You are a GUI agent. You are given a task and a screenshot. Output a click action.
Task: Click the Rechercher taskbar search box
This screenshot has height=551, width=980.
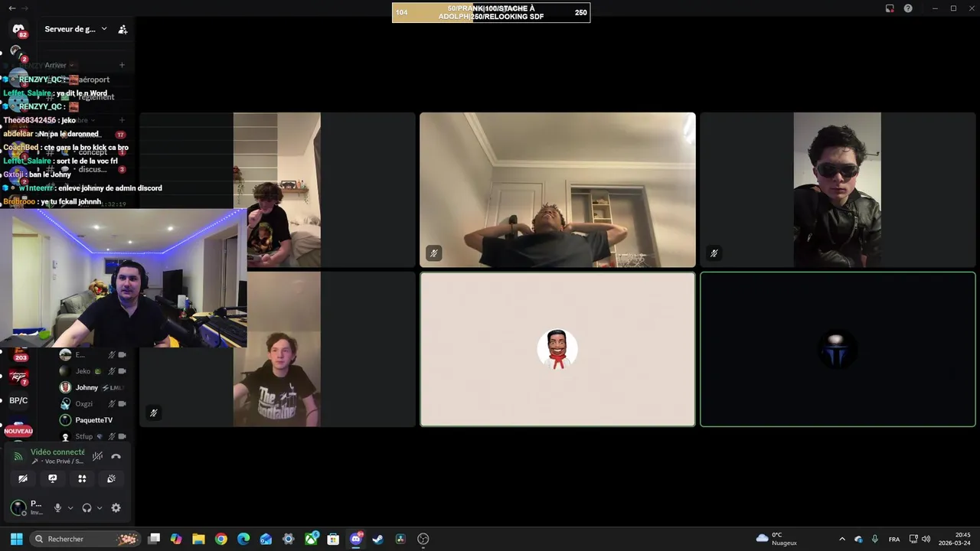[86, 539]
